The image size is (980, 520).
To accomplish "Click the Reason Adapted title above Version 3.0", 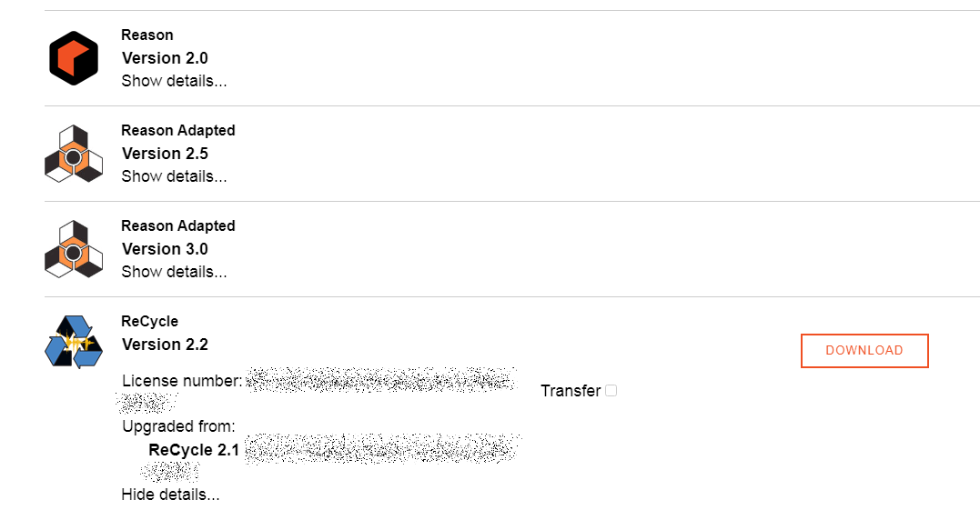I will (x=178, y=226).
